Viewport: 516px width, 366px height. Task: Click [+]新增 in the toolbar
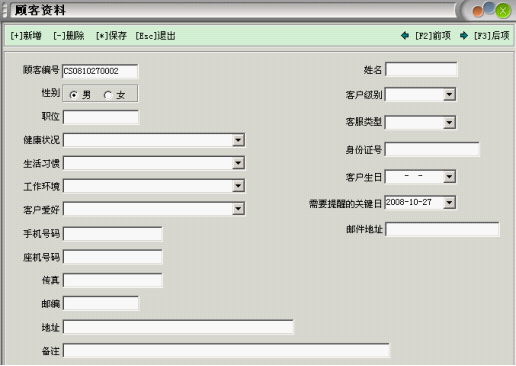tap(26, 35)
